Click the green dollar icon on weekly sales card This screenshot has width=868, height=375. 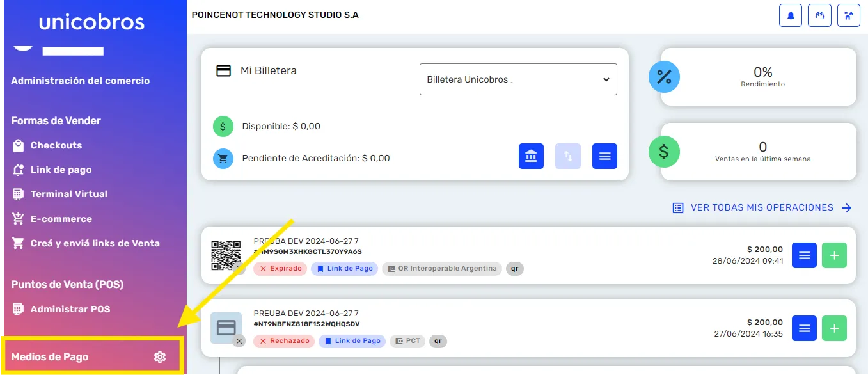pyautogui.click(x=664, y=152)
